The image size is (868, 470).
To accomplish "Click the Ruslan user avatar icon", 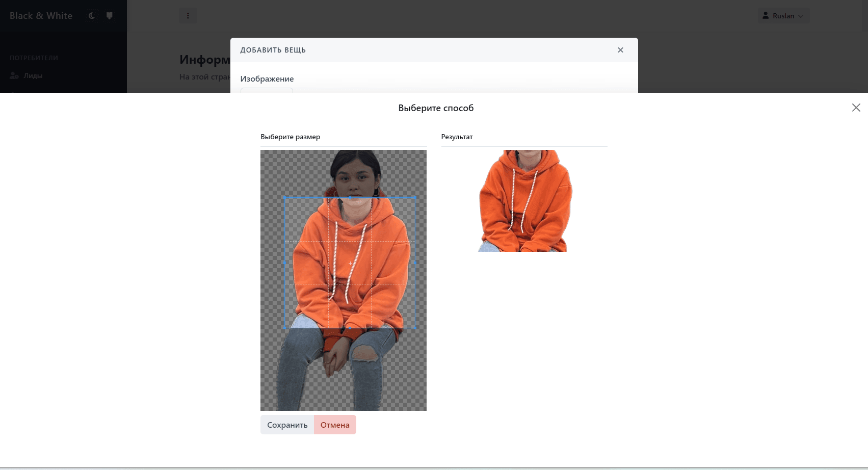I will (x=765, y=16).
